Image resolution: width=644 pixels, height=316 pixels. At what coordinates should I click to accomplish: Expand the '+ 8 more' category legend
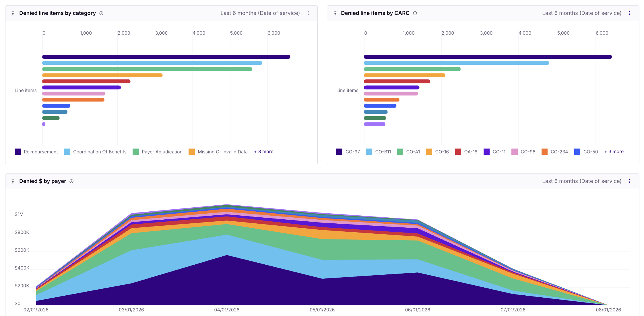pyautogui.click(x=264, y=152)
